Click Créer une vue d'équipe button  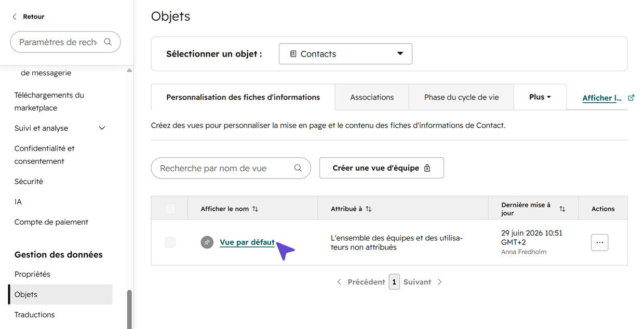(x=382, y=168)
